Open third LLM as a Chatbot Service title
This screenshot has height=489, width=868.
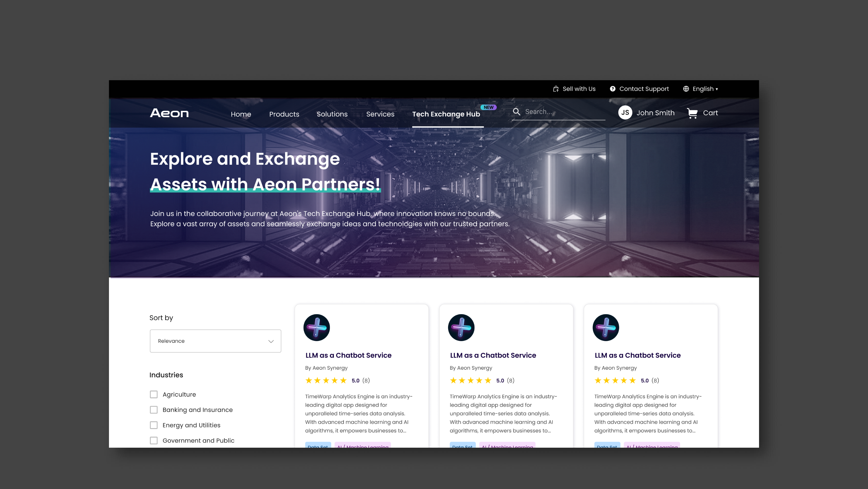637,355
